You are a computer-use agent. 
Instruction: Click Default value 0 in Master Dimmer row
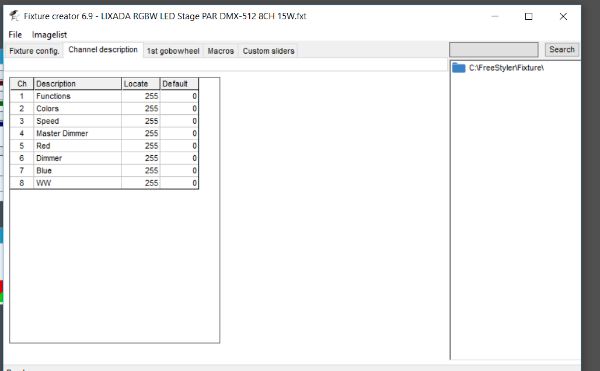tap(179, 133)
